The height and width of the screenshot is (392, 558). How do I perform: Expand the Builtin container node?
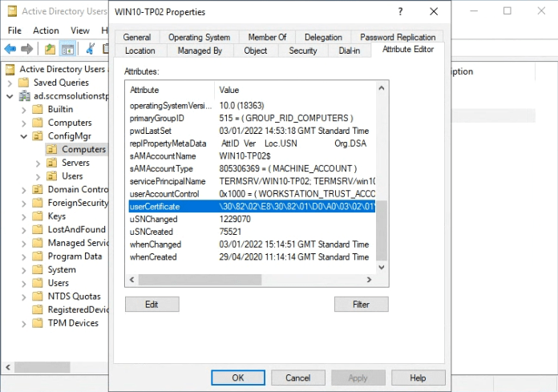point(24,110)
